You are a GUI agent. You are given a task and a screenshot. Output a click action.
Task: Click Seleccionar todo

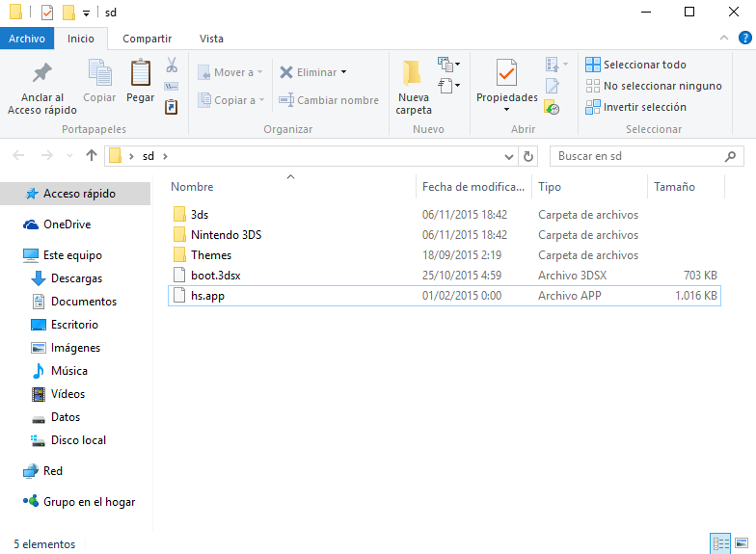pyautogui.click(x=635, y=65)
